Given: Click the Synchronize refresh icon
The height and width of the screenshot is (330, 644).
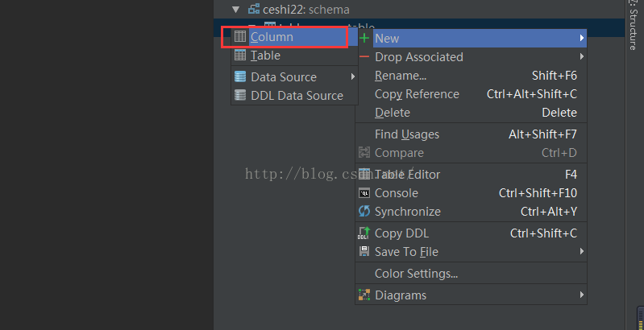Looking at the screenshot, I should coord(364,212).
